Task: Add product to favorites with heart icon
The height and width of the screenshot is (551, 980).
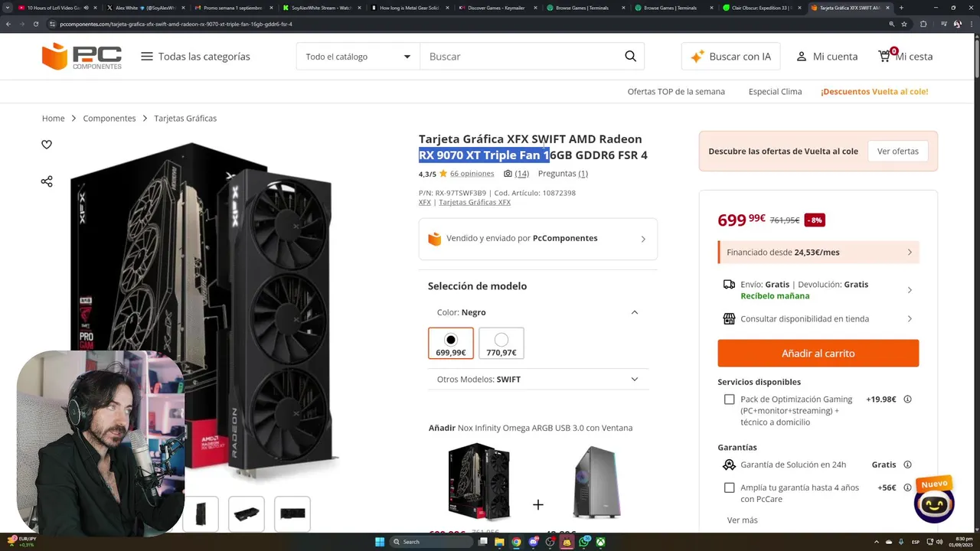Action: click(47, 145)
